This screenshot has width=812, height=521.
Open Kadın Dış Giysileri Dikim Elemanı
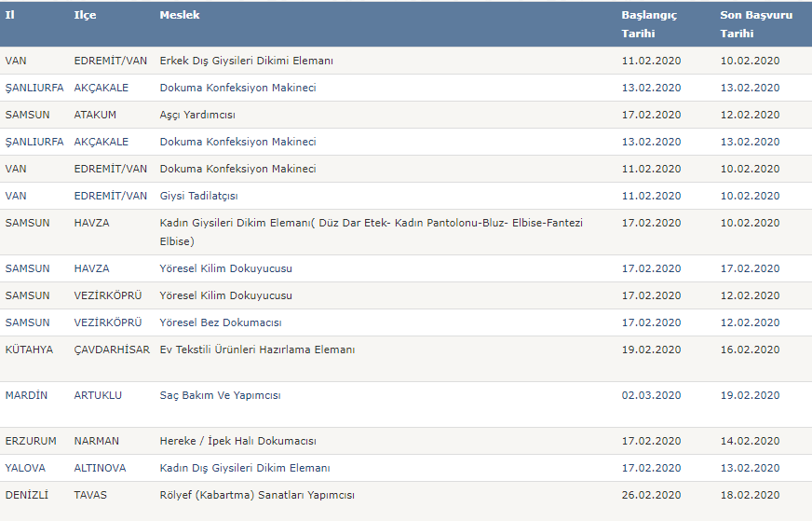tap(244, 468)
